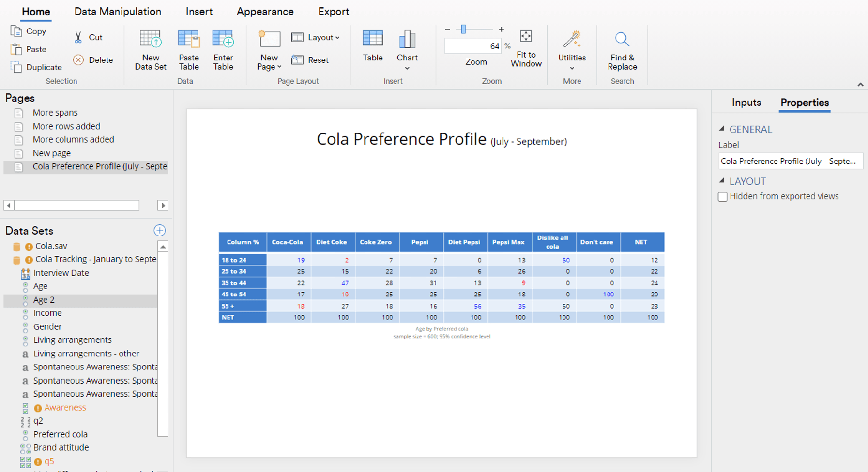
Task: Add a data set with plus icon
Action: pyautogui.click(x=160, y=230)
